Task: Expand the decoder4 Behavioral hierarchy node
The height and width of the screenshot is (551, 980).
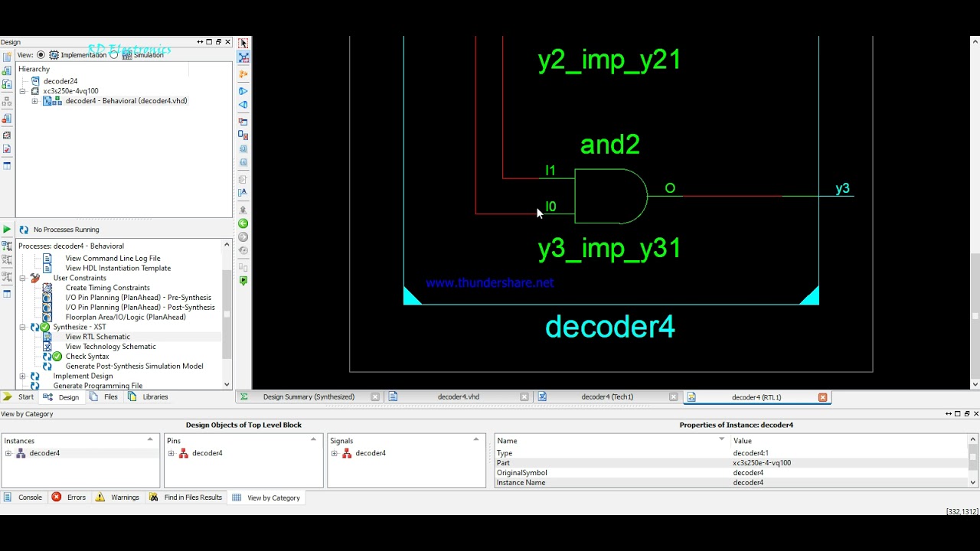Action: click(34, 101)
